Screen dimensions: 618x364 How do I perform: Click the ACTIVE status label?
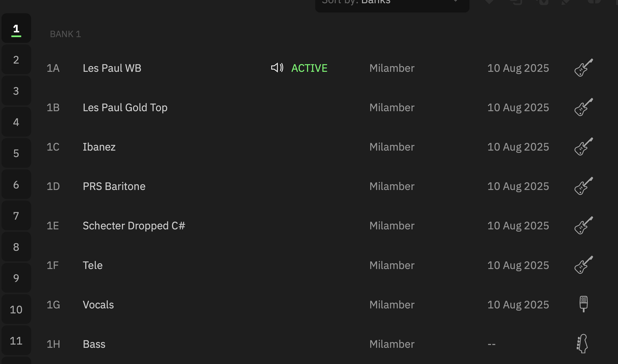click(x=309, y=68)
